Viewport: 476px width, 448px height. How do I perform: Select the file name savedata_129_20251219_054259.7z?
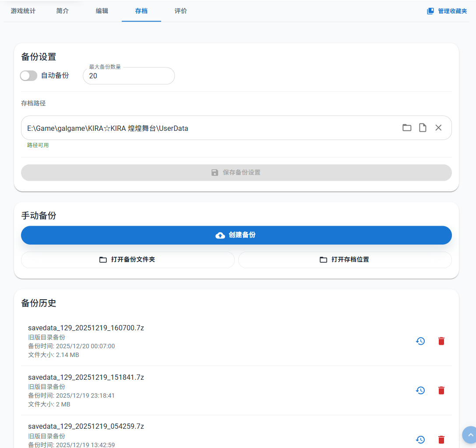(86, 427)
